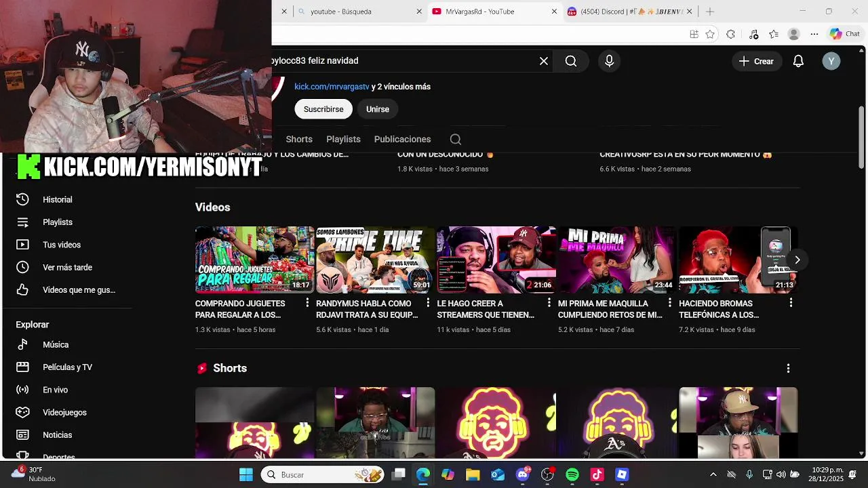Open options for COMPRANDO JUGUETES video
The width and height of the screenshot is (868, 488).
(307, 303)
